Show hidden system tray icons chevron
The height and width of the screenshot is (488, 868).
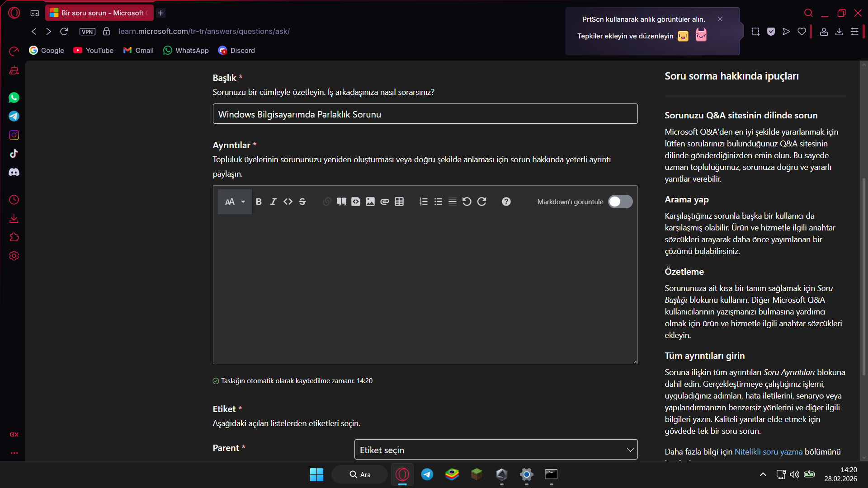pyautogui.click(x=763, y=474)
